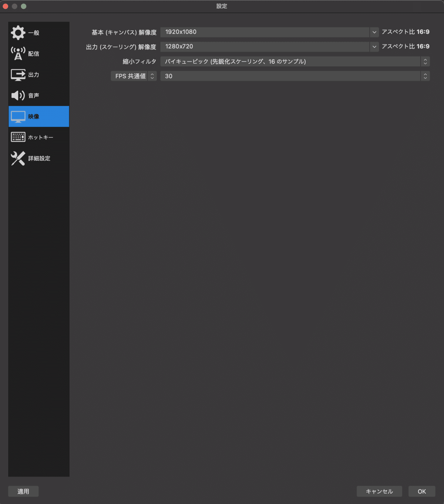Open the 一般 (General) settings section icon
Image resolution: width=444 pixels, height=504 pixels.
18,32
